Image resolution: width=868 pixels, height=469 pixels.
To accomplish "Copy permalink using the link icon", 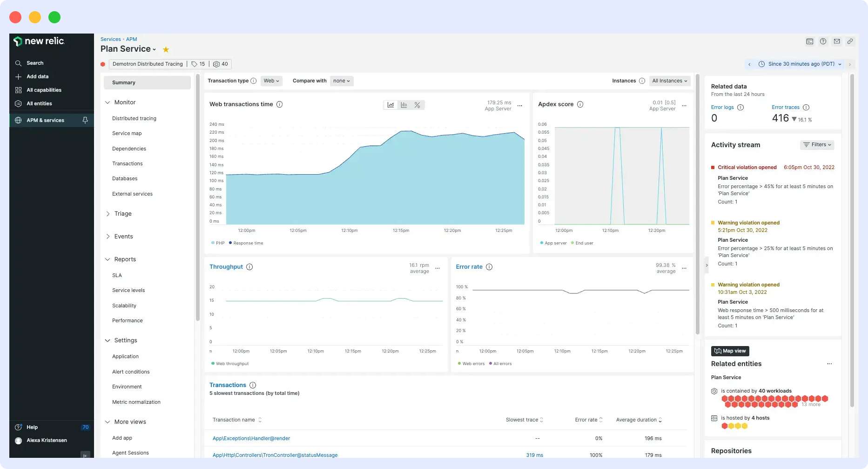I will (851, 41).
